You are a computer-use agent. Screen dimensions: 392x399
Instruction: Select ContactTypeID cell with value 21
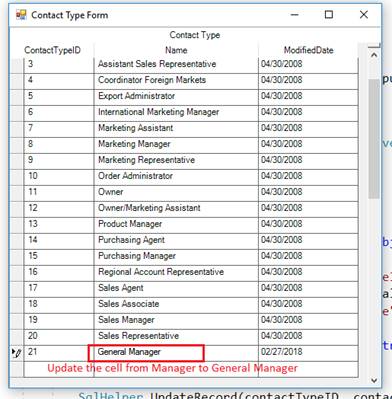(x=59, y=353)
